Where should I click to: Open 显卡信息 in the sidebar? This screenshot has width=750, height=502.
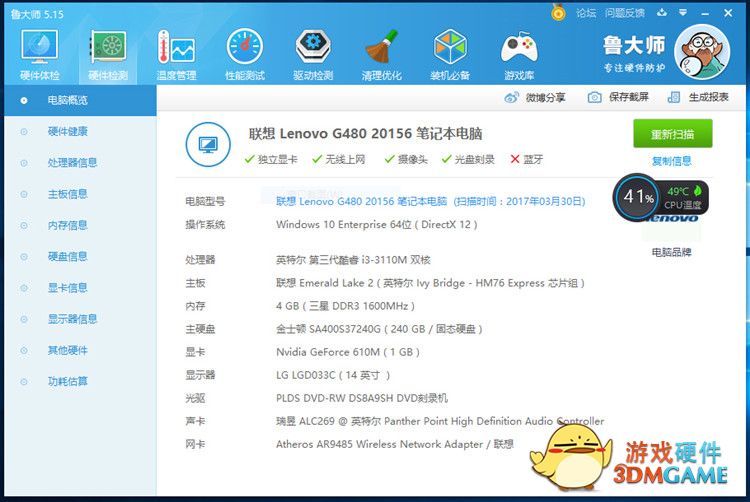tap(67, 288)
